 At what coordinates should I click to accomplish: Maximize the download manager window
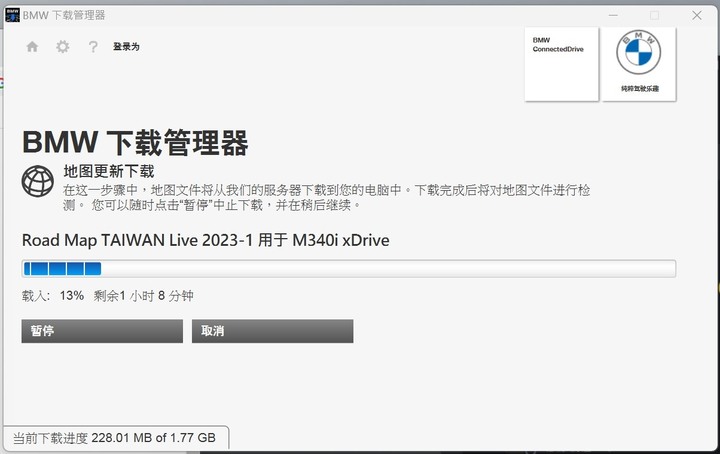point(654,15)
